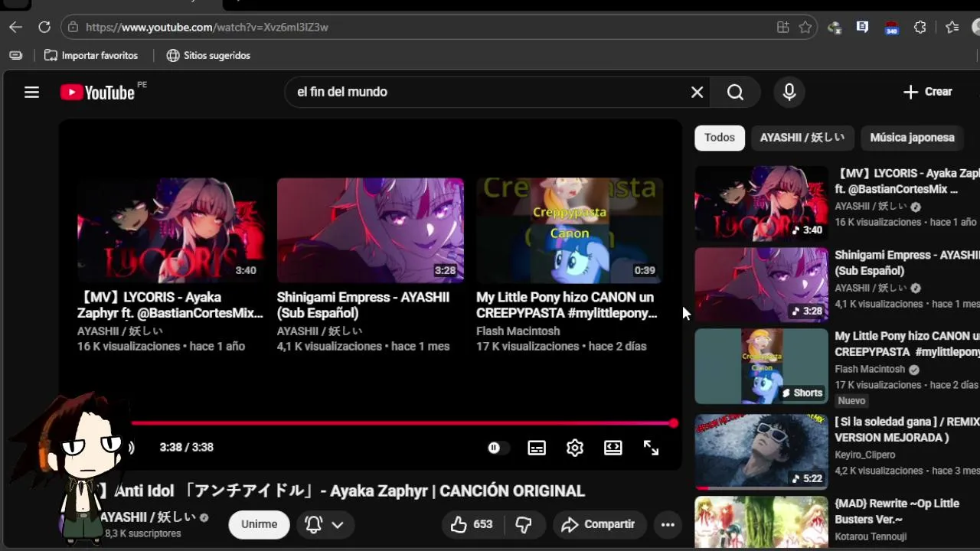Image resolution: width=980 pixels, height=551 pixels.
Task: Open the Crear menu
Action: click(927, 92)
